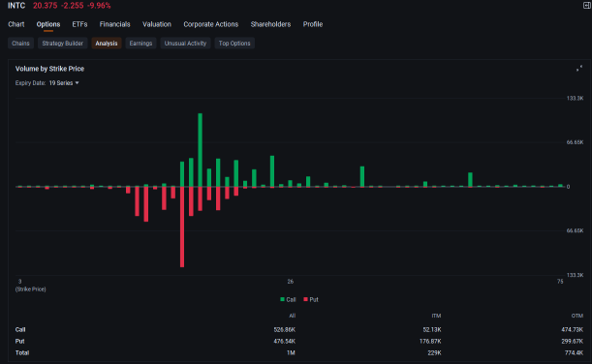Toggle the Call series in the legend
592x364 pixels.
[x=288, y=299]
